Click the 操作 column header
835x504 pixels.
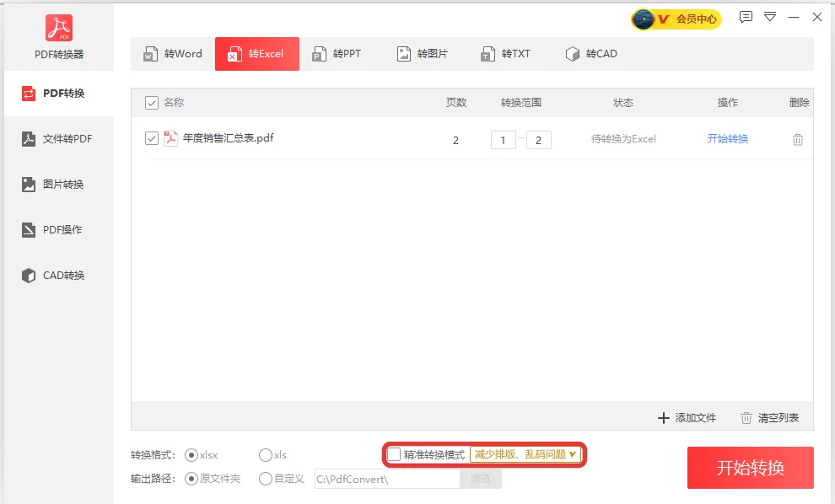tap(727, 103)
